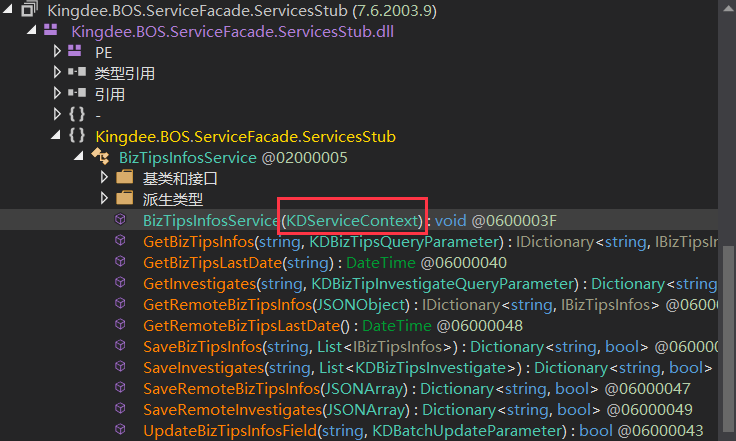The width and height of the screenshot is (736, 441).
Task: Click the SaveRemoteBizTipsInfos method icon
Action: pyautogui.click(x=121, y=387)
